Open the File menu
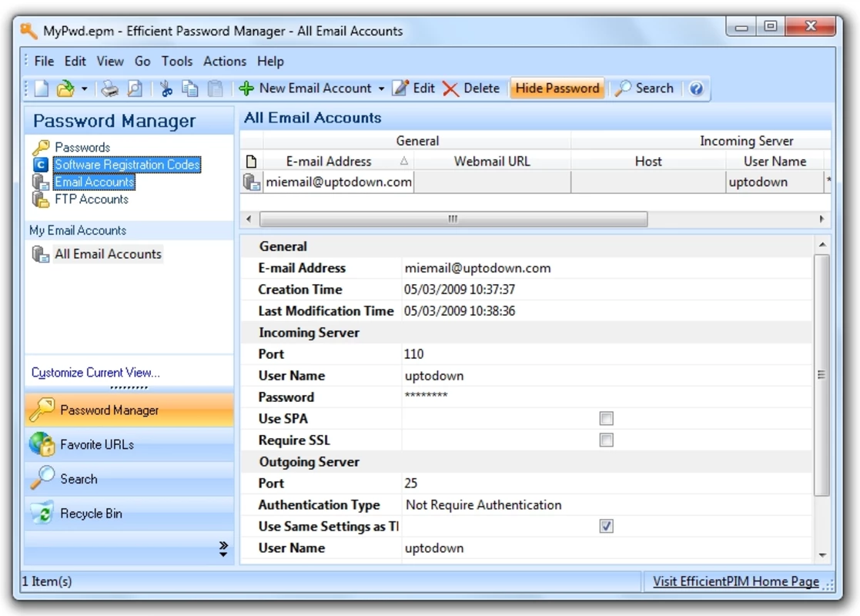Screen dimensions: 860x616 click(44, 61)
